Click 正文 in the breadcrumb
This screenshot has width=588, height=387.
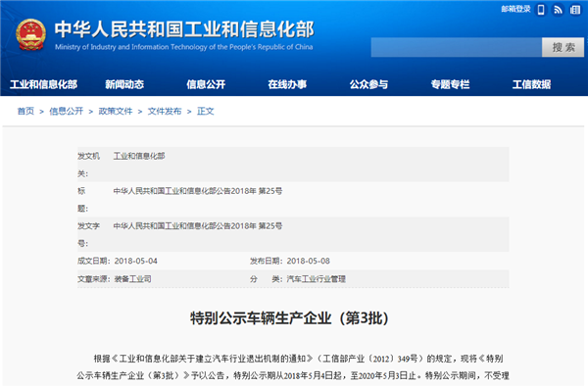[x=205, y=111]
